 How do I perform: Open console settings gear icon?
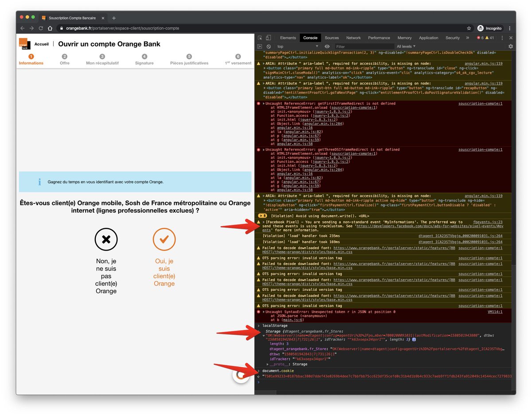point(510,47)
